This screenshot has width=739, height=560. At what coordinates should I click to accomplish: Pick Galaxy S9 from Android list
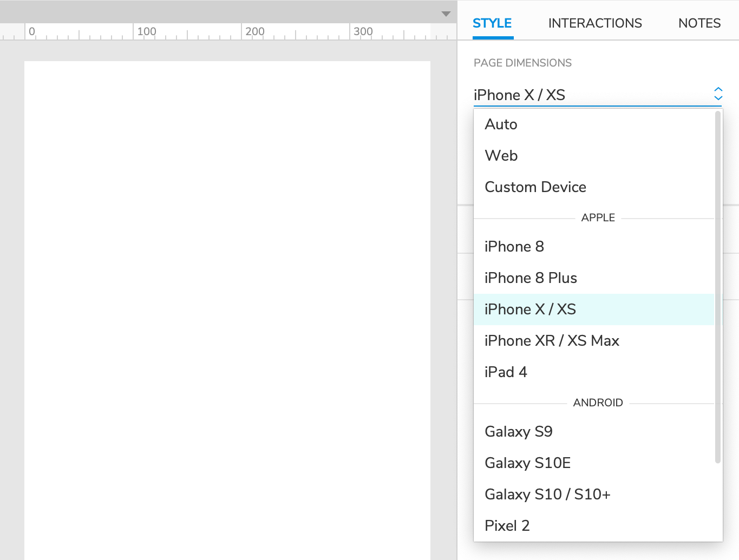point(594,432)
